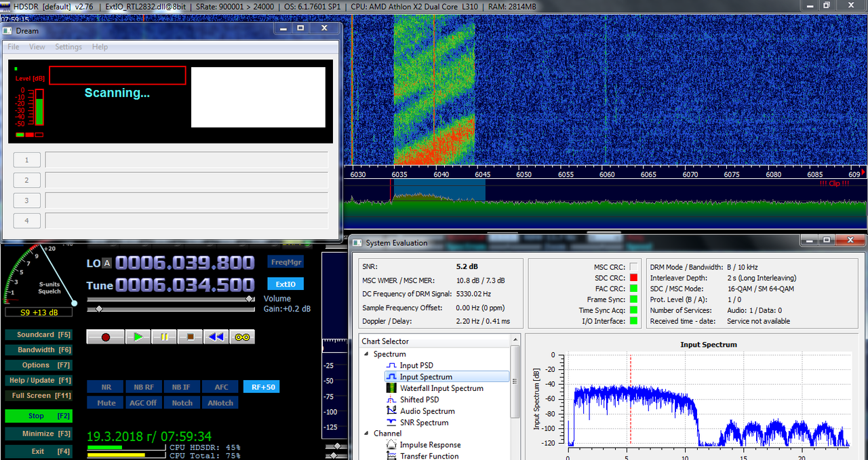Choose Input PSD in Chart Selector
This screenshot has width=868, height=460.
(416, 365)
